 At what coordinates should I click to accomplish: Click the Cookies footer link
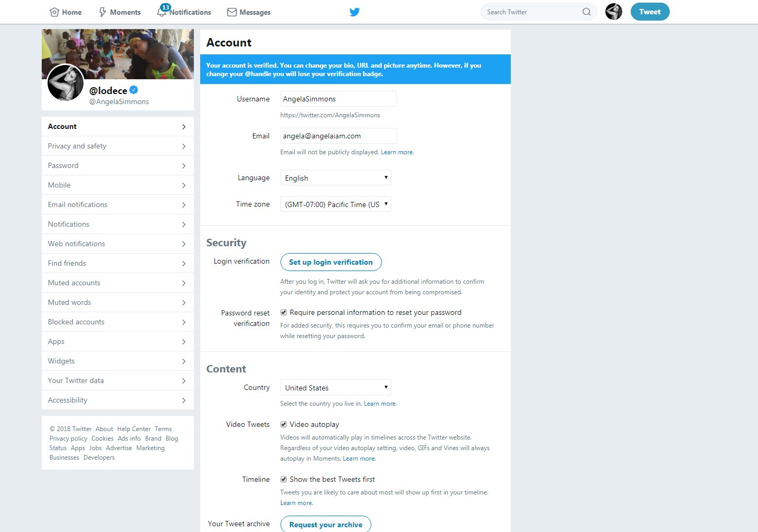point(102,438)
